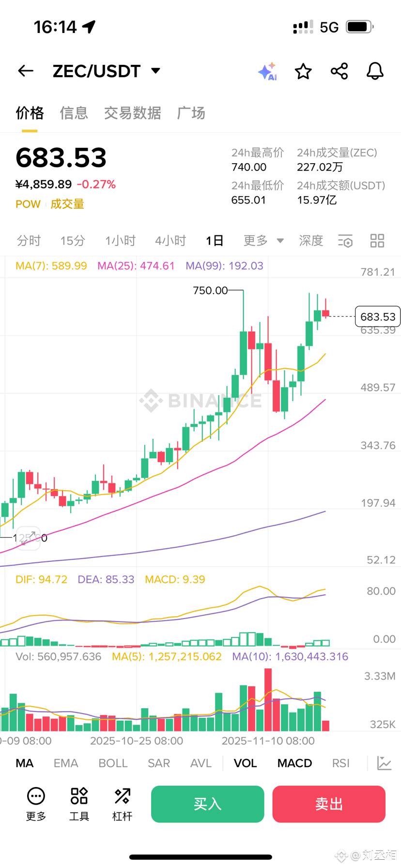Tap the share icon
This screenshot has height=868, width=401.
(x=339, y=71)
